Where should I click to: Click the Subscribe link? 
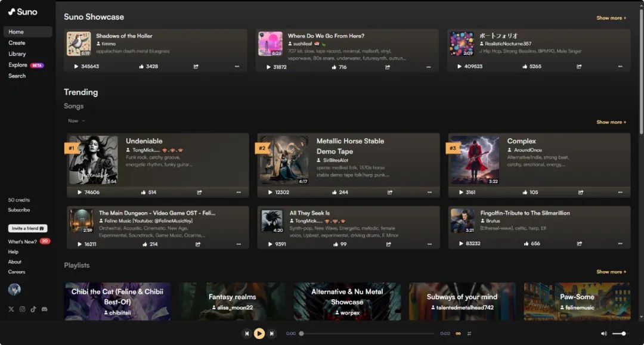(x=19, y=210)
